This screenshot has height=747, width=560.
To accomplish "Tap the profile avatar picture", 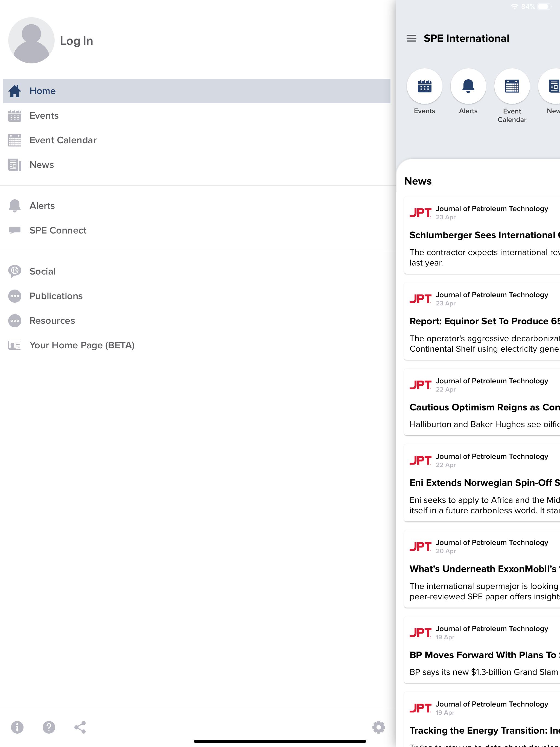I will (x=31, y=40).
